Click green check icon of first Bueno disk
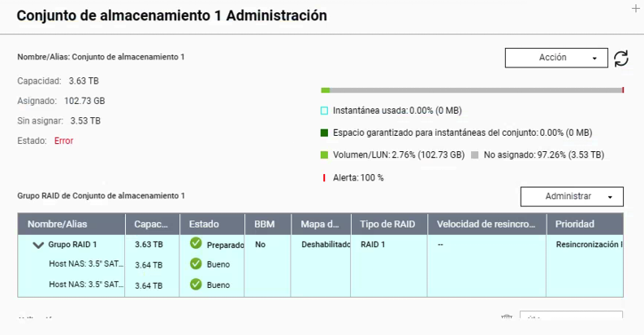 (x=196, y=263)
